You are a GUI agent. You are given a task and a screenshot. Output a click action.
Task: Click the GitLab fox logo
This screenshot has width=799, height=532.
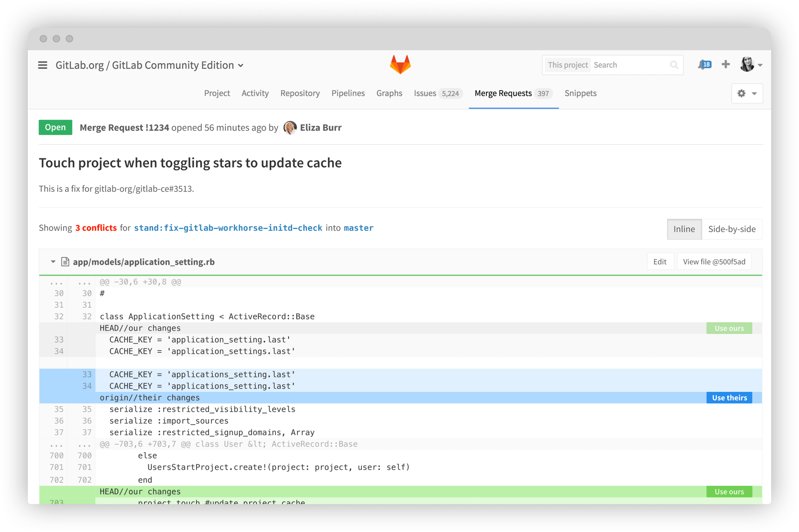click(400, 65)
